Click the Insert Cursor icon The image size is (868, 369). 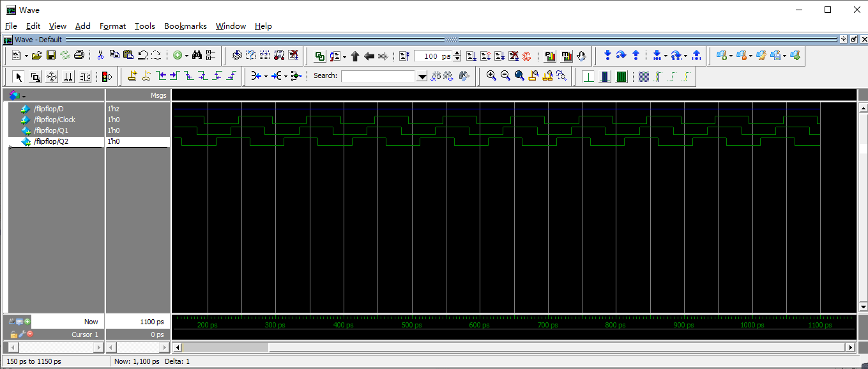pyautogui.click(x=132, y=76)
